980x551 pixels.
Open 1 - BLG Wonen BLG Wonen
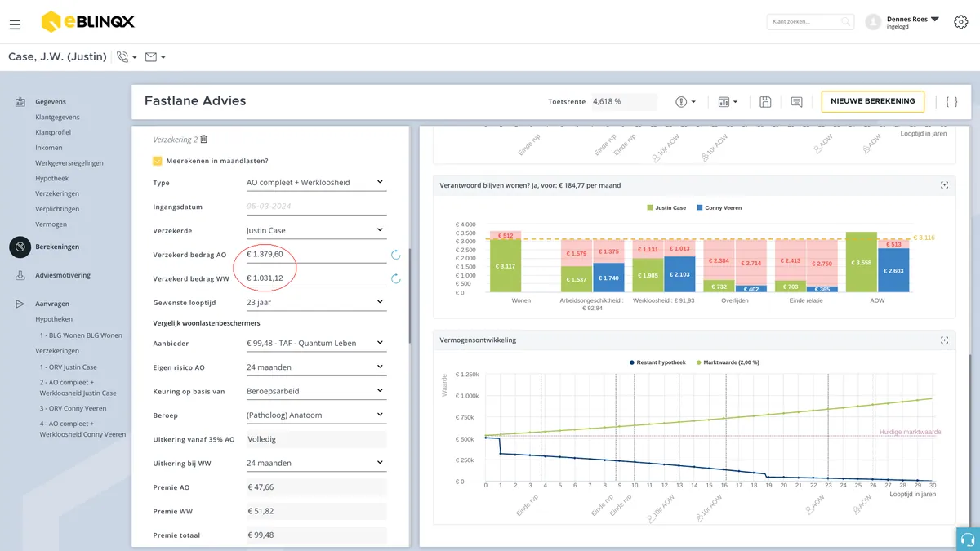pyautogui.click(x=81, y=335)
